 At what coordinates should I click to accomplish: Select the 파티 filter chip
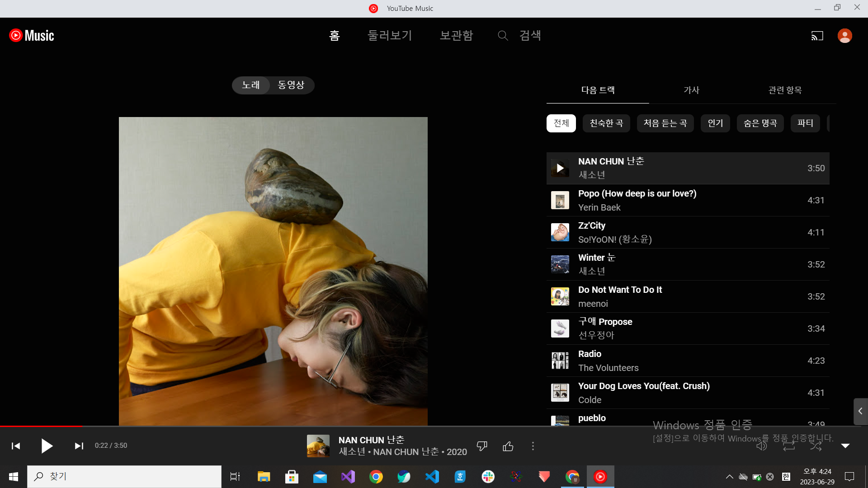(805, 123)
